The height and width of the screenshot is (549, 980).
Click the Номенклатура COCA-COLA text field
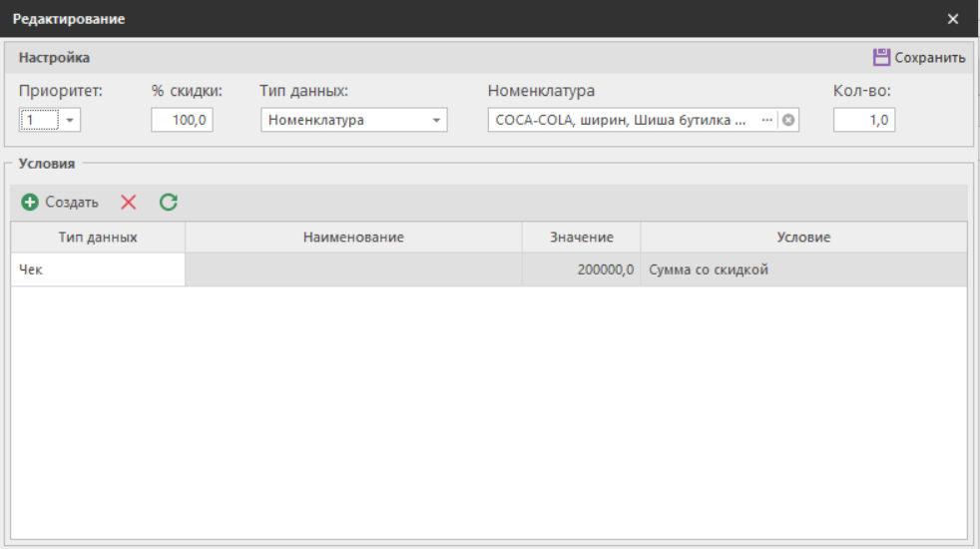click(621, 121)
